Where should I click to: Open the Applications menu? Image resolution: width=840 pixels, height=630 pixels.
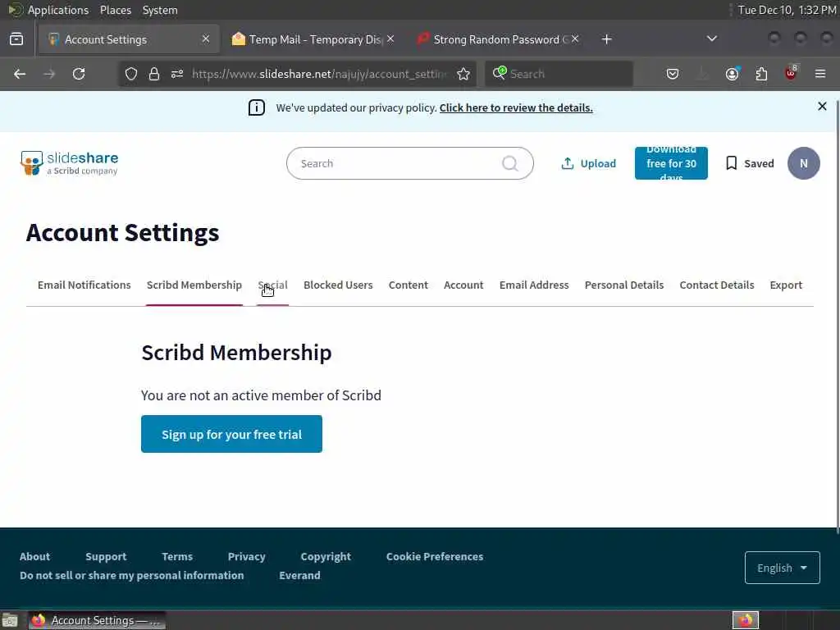click(x=58, y=10)
